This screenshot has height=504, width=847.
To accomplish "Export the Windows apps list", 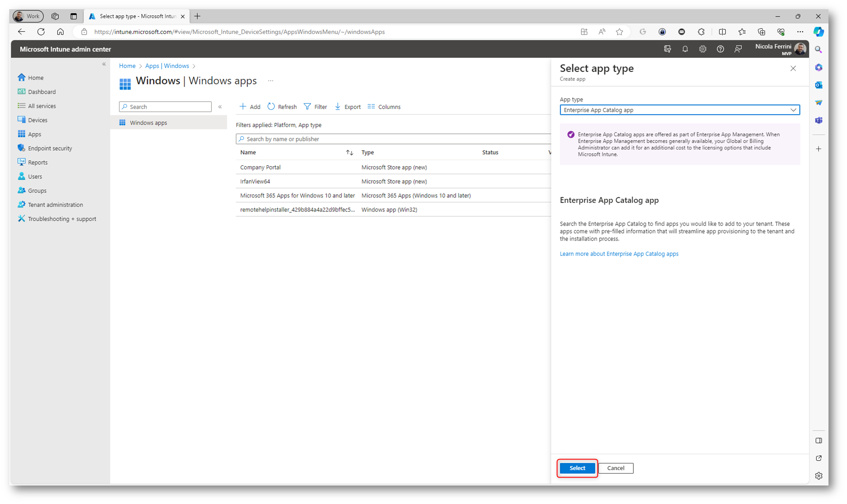I will [348, 107].
